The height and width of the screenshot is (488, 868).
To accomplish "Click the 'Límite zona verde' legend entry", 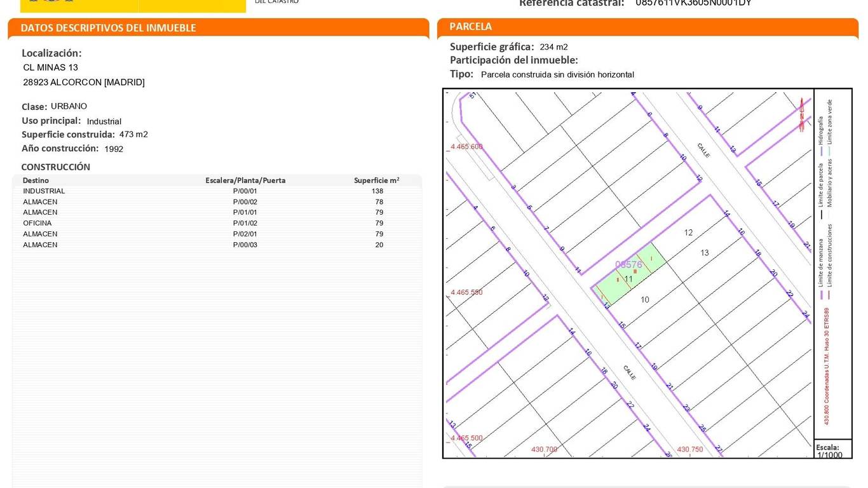I will [830, 127].
